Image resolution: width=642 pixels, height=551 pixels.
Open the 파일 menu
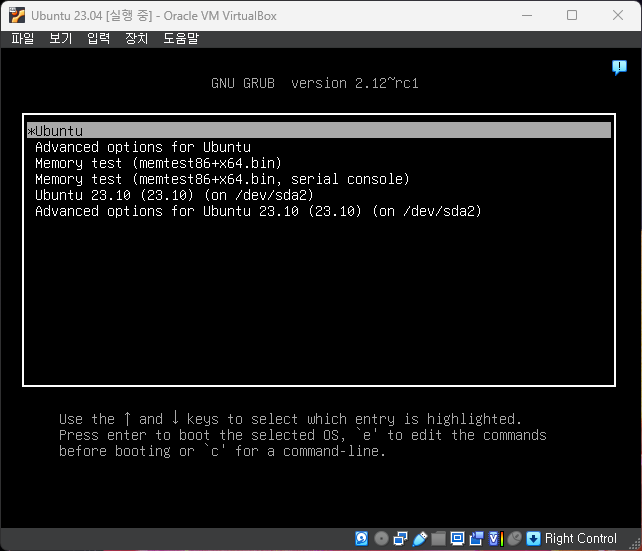point(23,38)
